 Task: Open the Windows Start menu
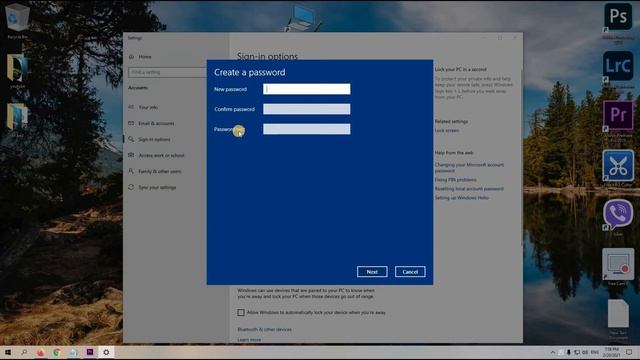pyautogui.click(x=8, y=352)
